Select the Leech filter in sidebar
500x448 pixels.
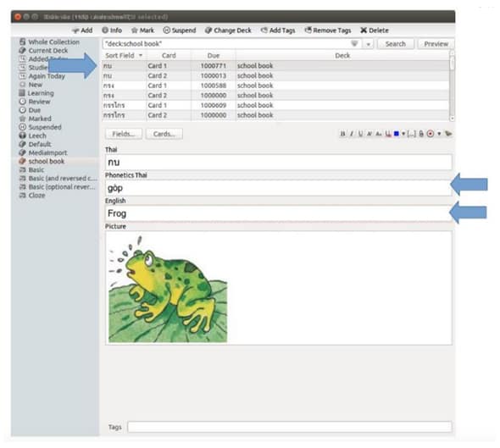pyautogui.click(x=33, y=136)
